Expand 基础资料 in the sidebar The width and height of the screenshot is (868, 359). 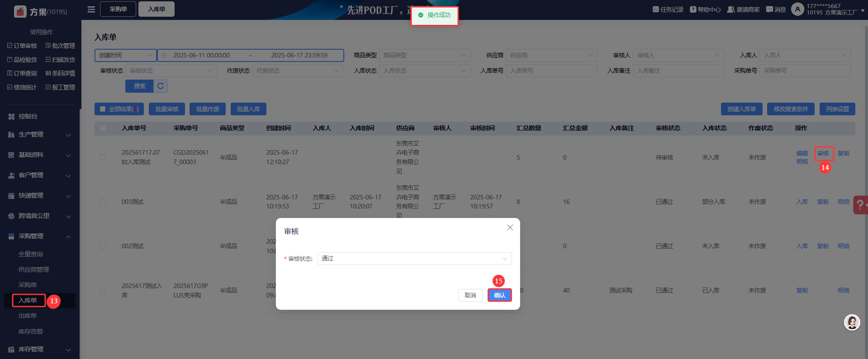(x=40, y=155)
